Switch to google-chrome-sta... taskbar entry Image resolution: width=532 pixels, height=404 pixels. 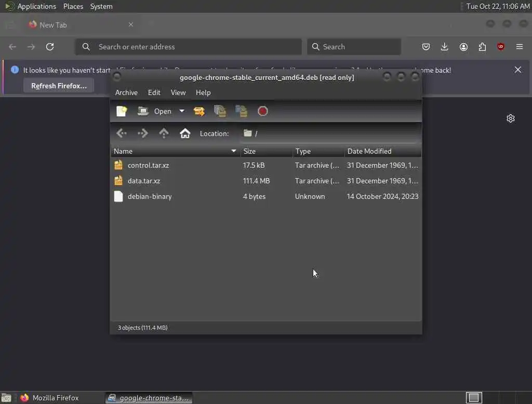[149, 398]
